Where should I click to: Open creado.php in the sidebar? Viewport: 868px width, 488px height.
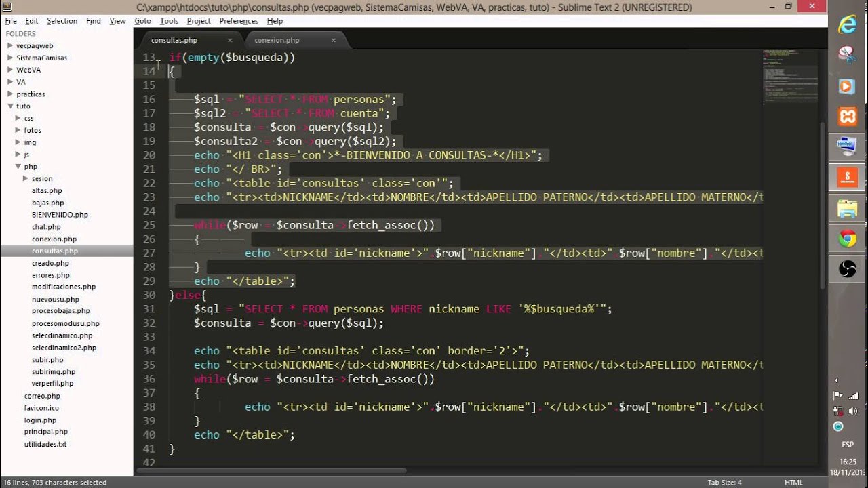point(50,263)
